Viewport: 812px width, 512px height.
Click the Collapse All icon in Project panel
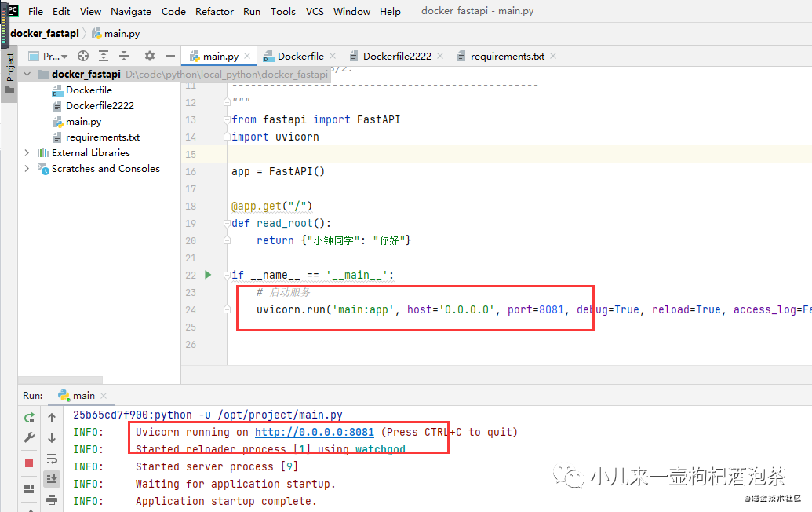(x=124, y=56)
